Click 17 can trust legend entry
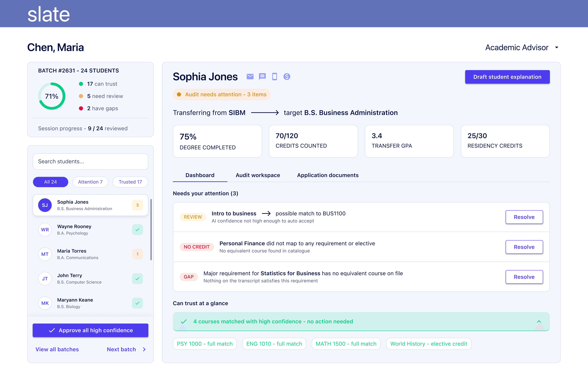Viewport: 588px width, 380px height. click(98, 84)
